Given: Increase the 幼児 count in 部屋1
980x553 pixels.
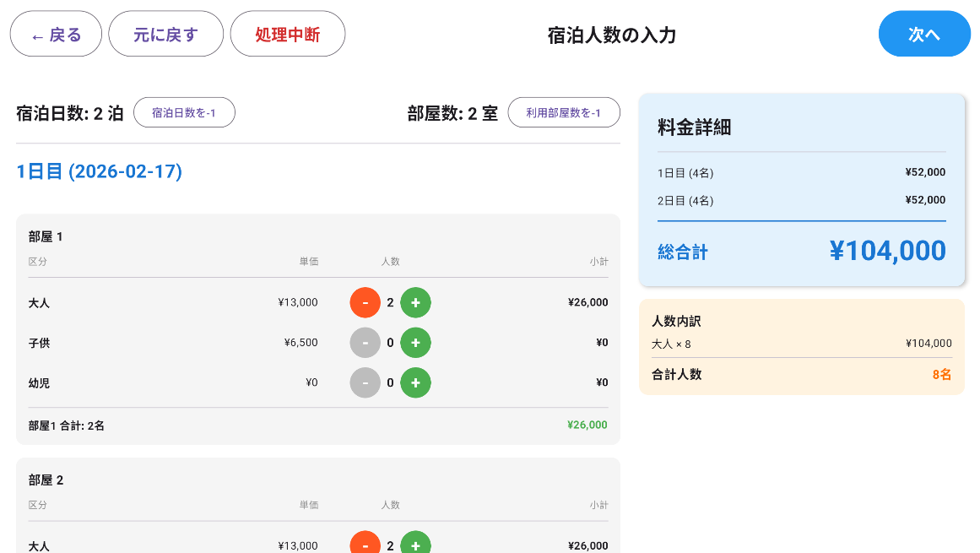Looking at the screenshot, I should coord(415,382).
